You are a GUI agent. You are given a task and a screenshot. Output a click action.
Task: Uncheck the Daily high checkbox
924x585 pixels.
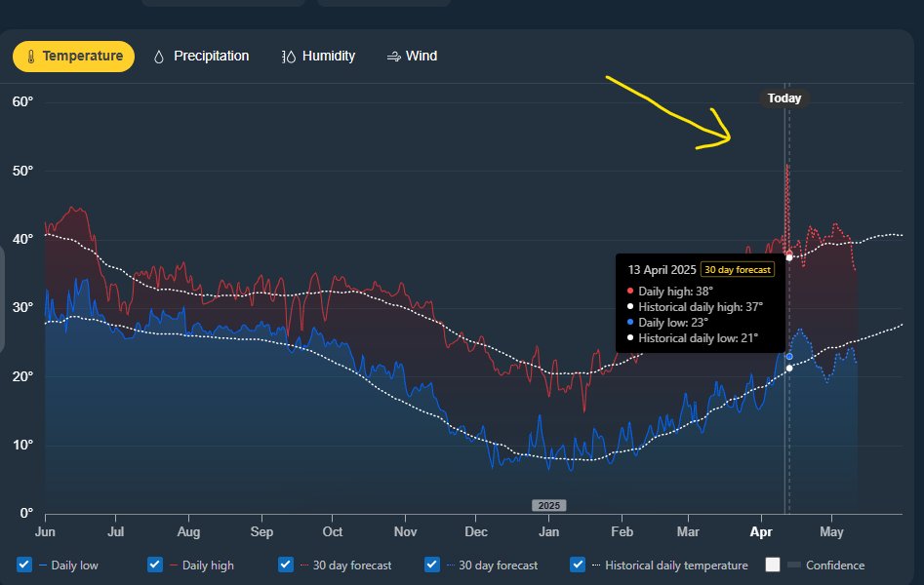155,565
